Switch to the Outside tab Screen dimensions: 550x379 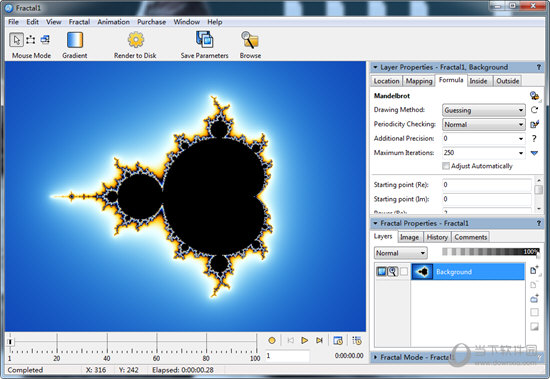(508, 81)
